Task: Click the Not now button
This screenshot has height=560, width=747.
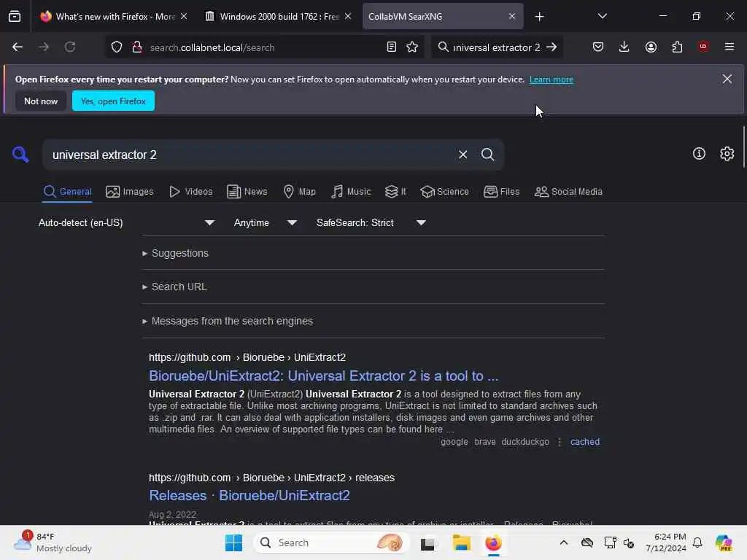Action: tap(41, 101)
